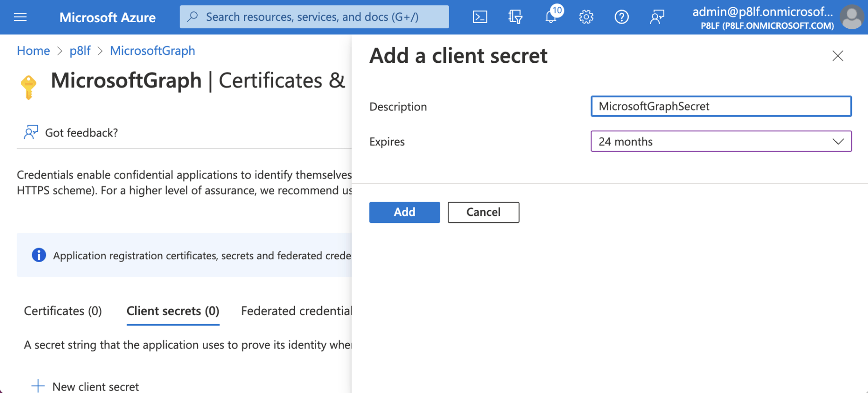Launch Cloud Shell from the top bar
The image size is (868, 393).
[480, 17]
